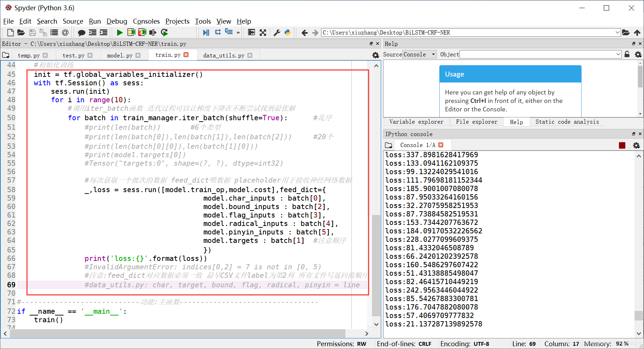Screen dimensions: 644x349
Task: Open the Projects menu
Action: point(177,21)
